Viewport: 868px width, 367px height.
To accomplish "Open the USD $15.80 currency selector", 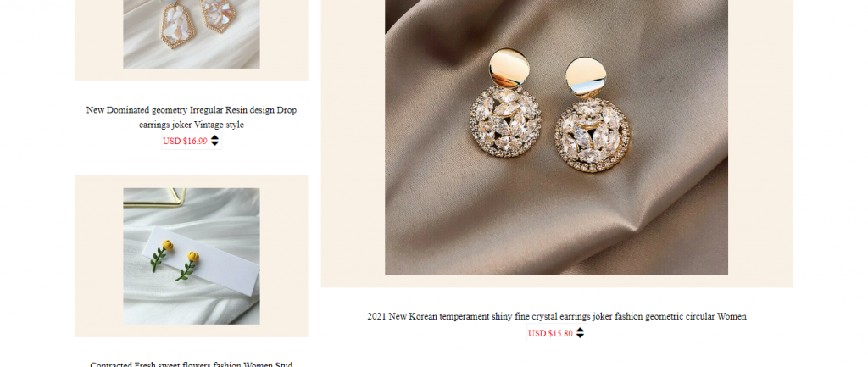I will coord(557,333).
